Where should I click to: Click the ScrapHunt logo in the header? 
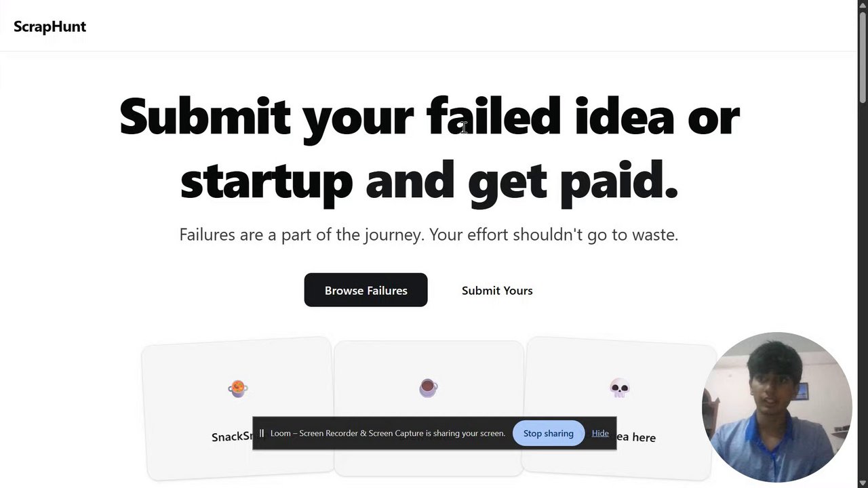tap(50, 26)
